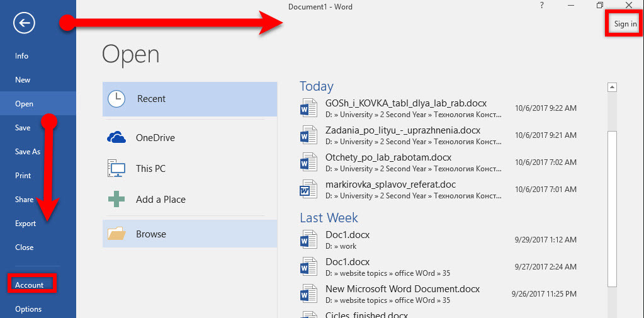Click the Browse folder icon
The height and width of the screenshot is (318, 644).
coord(116,234)
